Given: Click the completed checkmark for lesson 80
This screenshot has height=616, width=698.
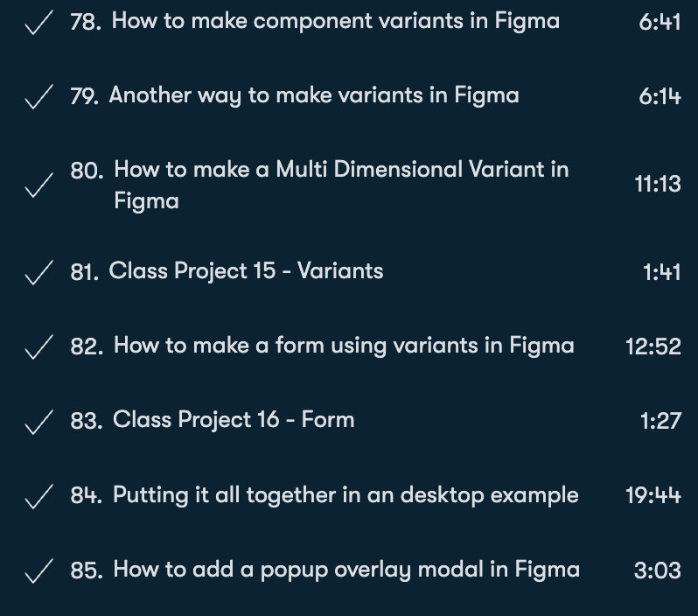Looking at the screenshot, I should [38, 185].
